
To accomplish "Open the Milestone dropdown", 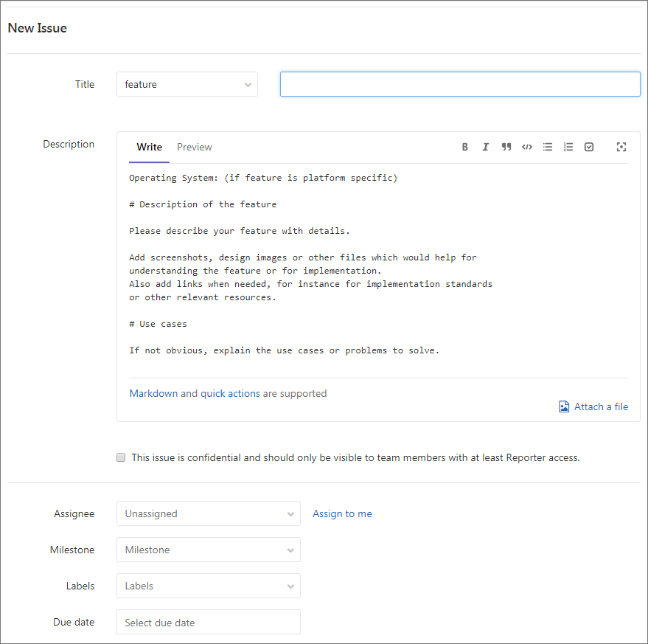I will coord(208,550).
